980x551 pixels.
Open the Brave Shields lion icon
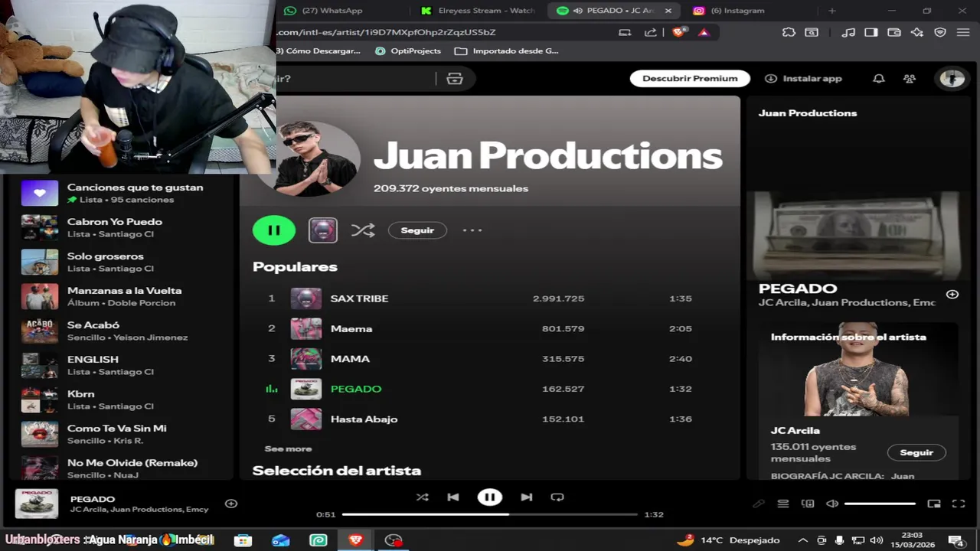click(x=678, y=32)
